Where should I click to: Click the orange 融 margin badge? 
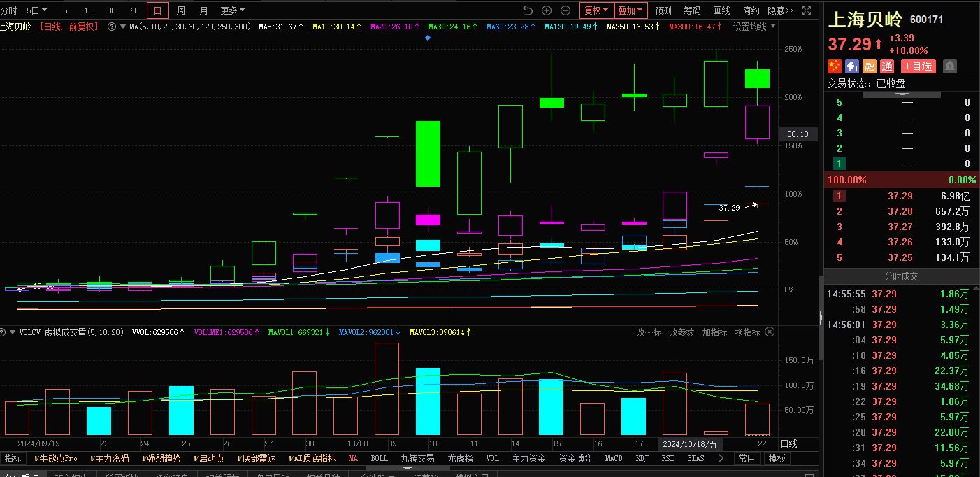[x=870, y=66]
